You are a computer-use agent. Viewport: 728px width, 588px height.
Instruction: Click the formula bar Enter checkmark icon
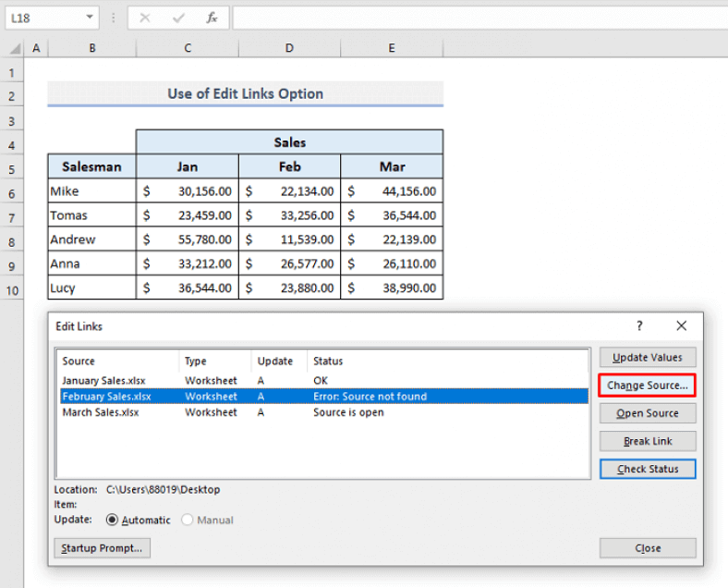pos(179,18)
